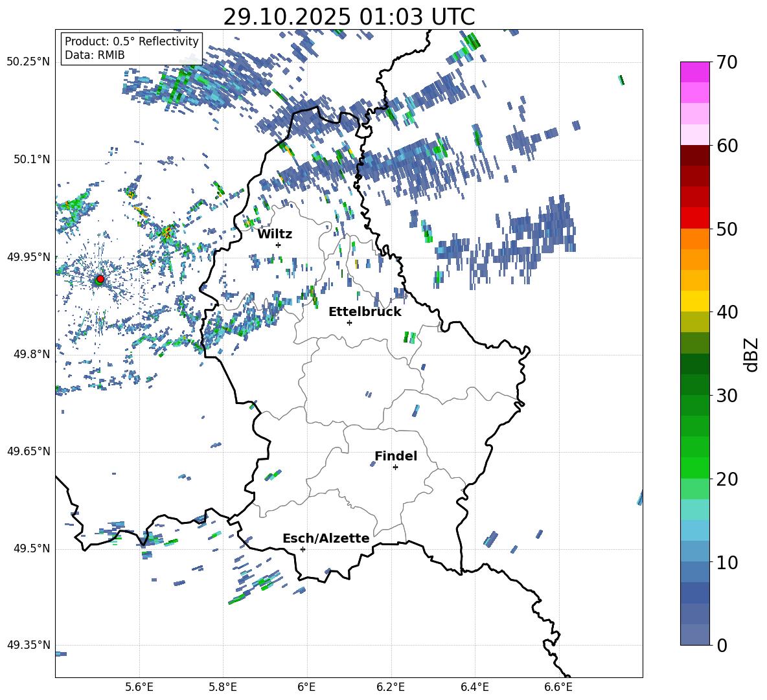Click the 'Data: RMIB' text

click(x=95, y=55)
